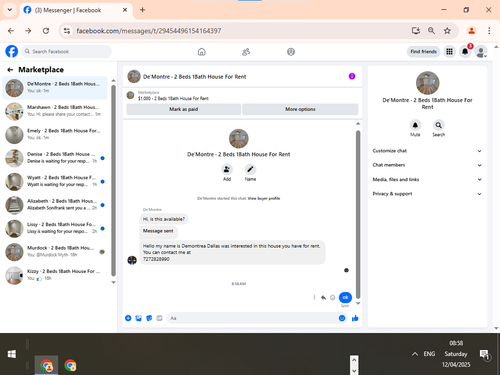Edit the chat name with pencil icon
The width and height of the screenshot is (500, 375).
click(x=250, y=169)
